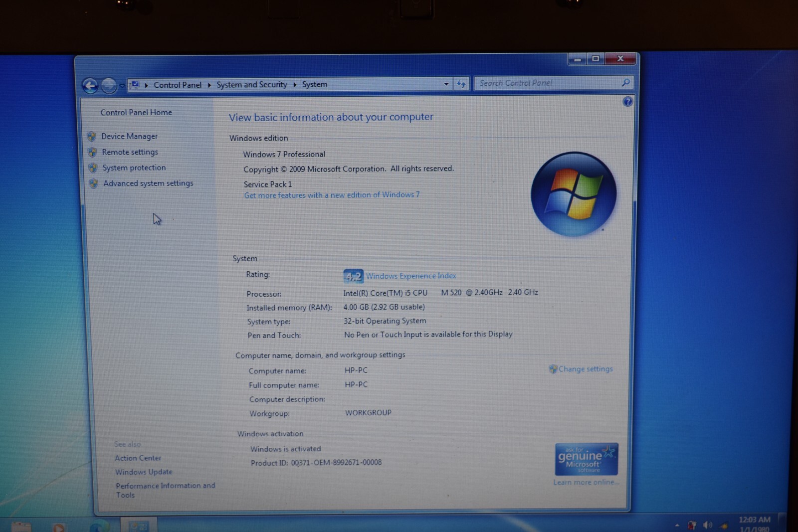
Task: Show hidden icons arrow in system tray
Action: [x=677, y=525]
